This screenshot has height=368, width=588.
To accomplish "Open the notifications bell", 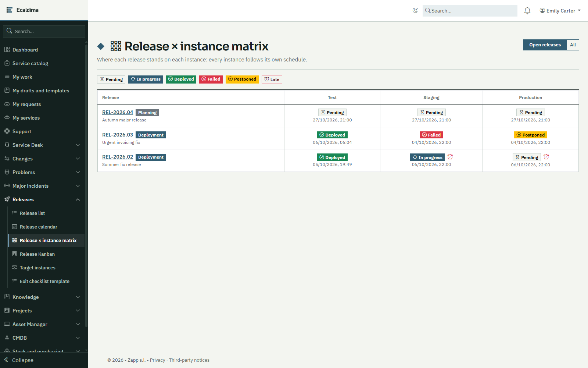I will [527, 11].
